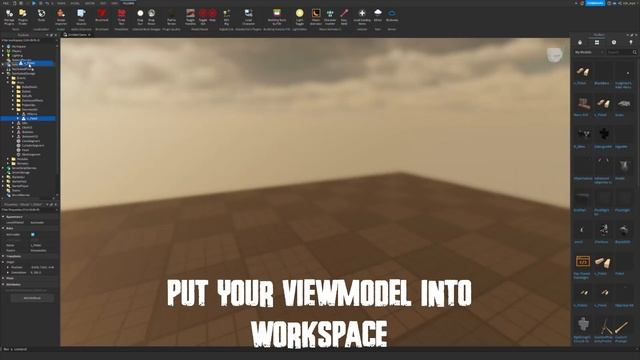The image size is (640, 360).
Task: Toggle the Archivable checkbox in Properties
Action: point(33,234)
